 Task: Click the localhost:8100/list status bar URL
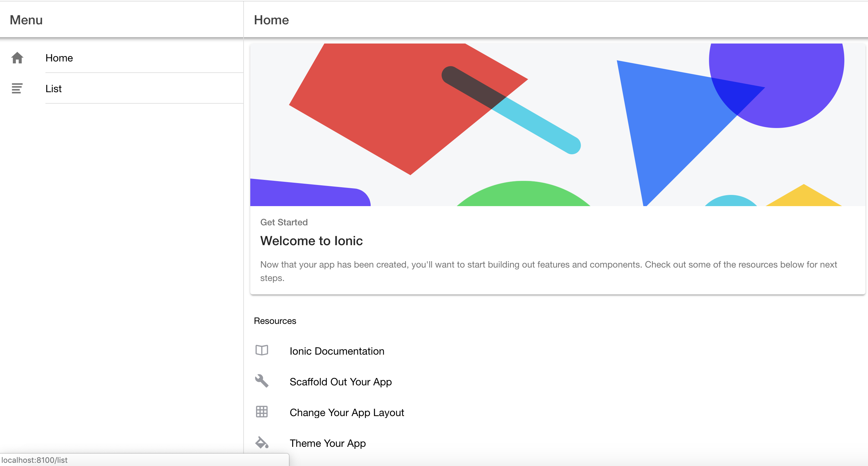pyautogui.click(x=34, y=460)
